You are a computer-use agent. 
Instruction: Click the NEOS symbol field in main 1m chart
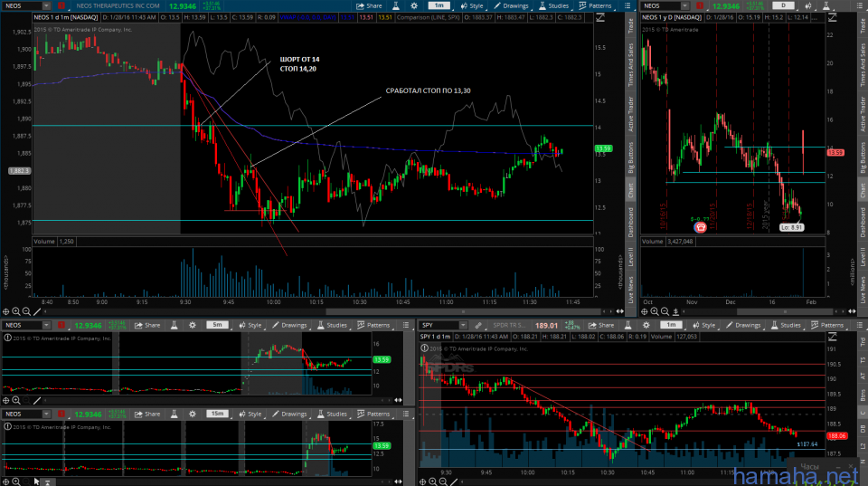(x=21, y=5)
